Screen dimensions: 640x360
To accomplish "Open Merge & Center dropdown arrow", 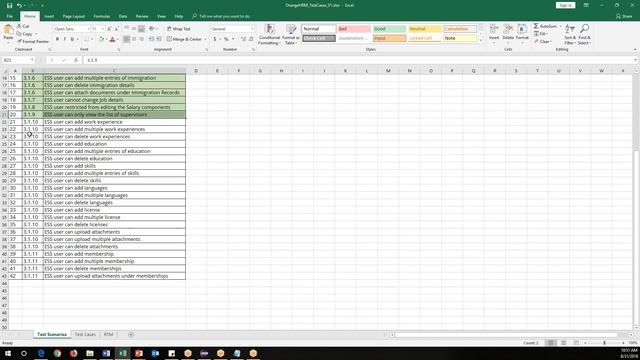I will (x=205, y=39).
